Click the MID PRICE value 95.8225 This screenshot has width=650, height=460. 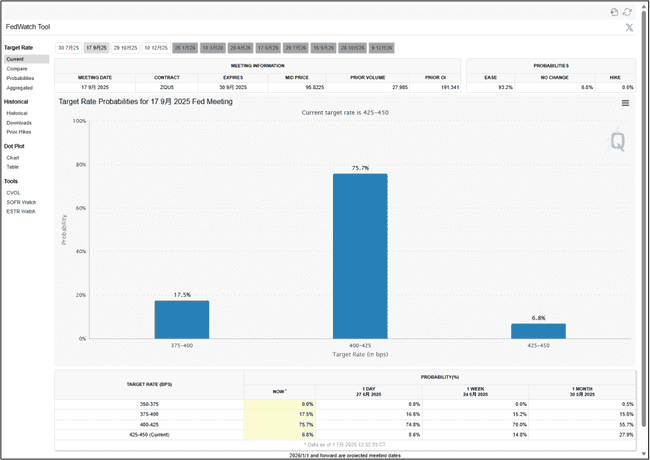pyautogui.click(x=315, y=87)
